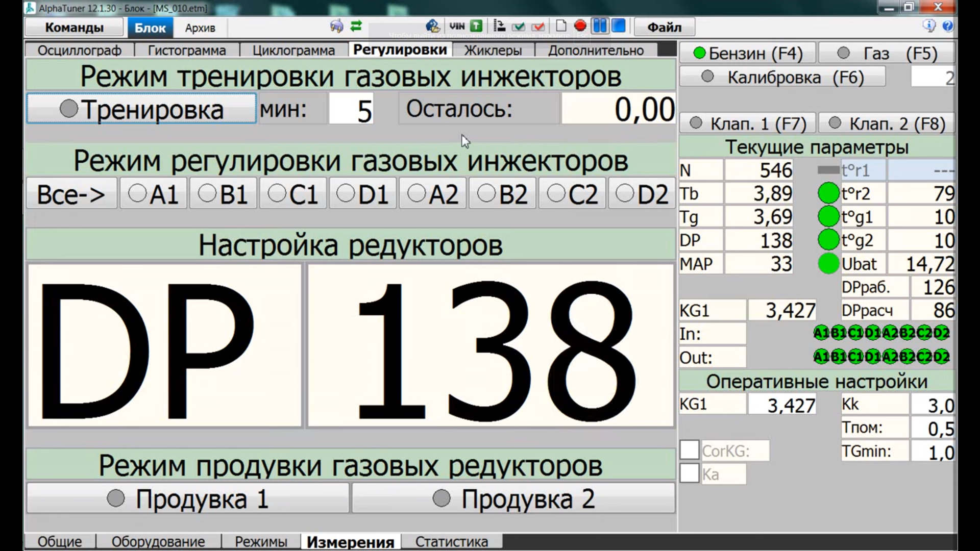
Task: Click the blue pause bars icon
Action: coord(600,26)
